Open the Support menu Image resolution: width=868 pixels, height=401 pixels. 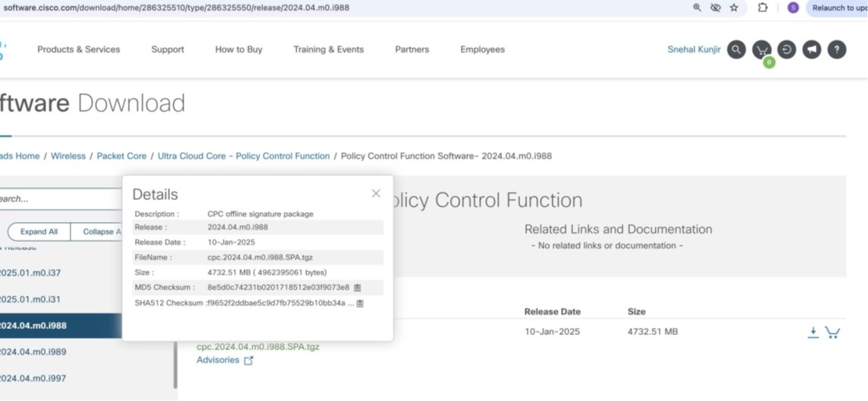tap(168, 49)
